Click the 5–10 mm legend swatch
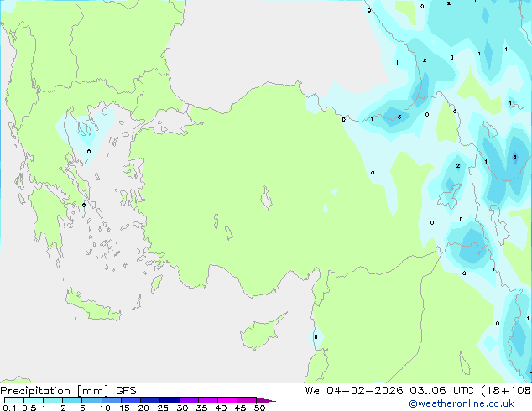 pos(91,400)
